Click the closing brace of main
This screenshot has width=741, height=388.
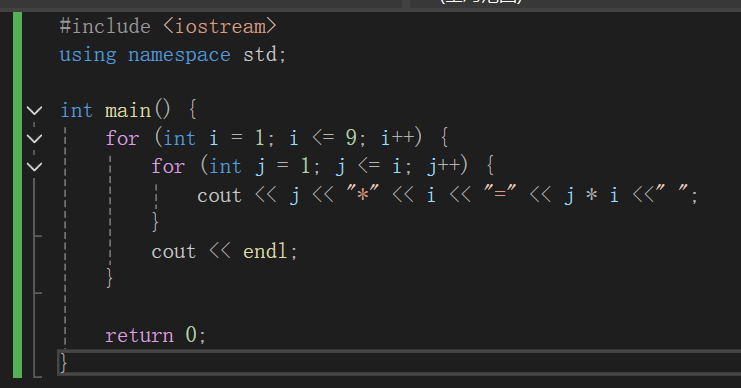[63, 363]
